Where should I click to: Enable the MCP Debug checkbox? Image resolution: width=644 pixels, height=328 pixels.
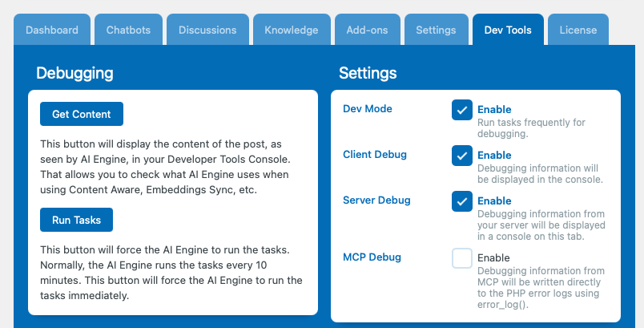click(x=462, y=258)
